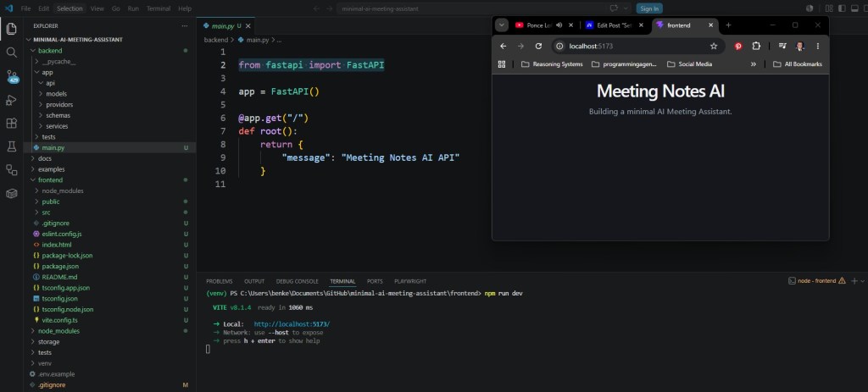Open the Containers cube icon in activity bar

(x=11, y=194)
